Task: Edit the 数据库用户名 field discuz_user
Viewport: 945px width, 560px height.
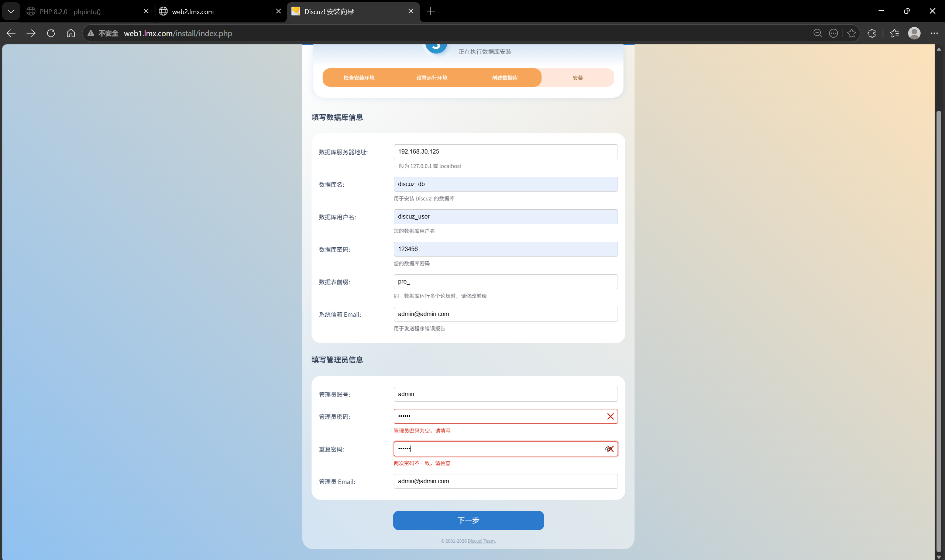Action: (505, 217)
